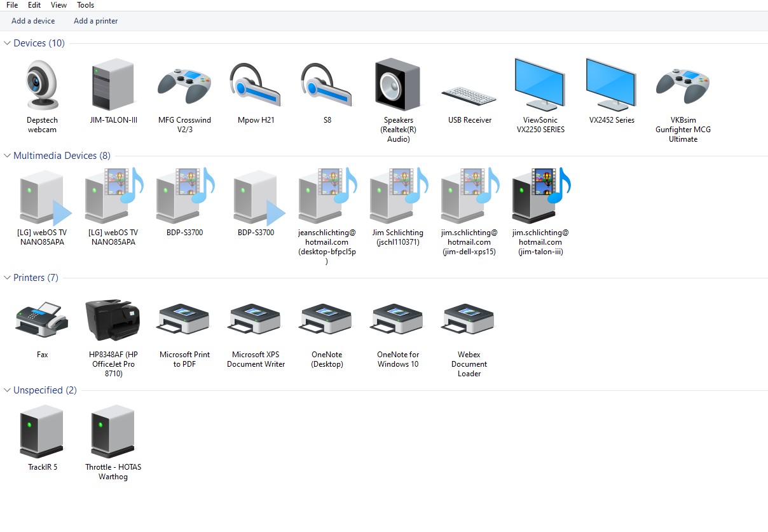Select Throttle - HOTAS Warthog device icon
Screen dimensions: 768x532
pos(113,432)
